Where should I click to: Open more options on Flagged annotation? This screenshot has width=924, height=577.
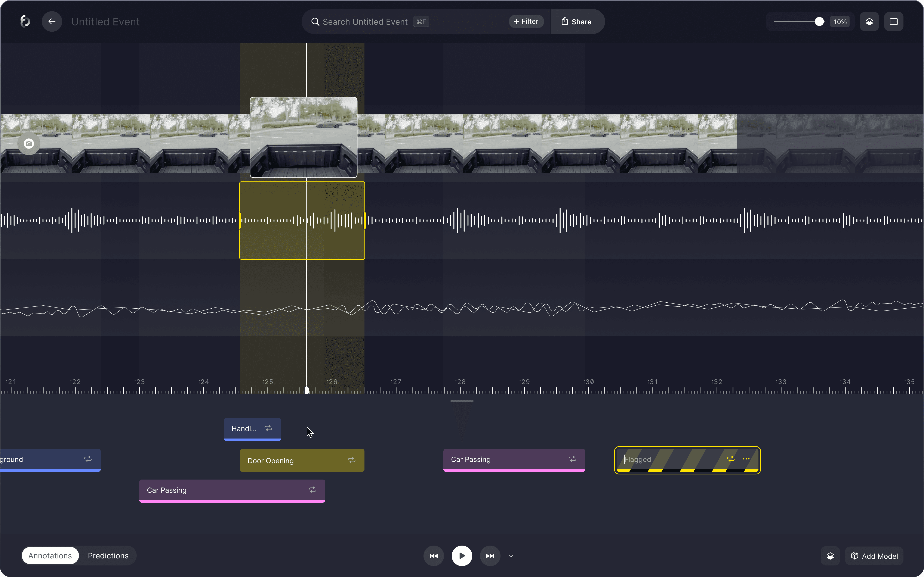pyautogui.click(x=746, y=459)
